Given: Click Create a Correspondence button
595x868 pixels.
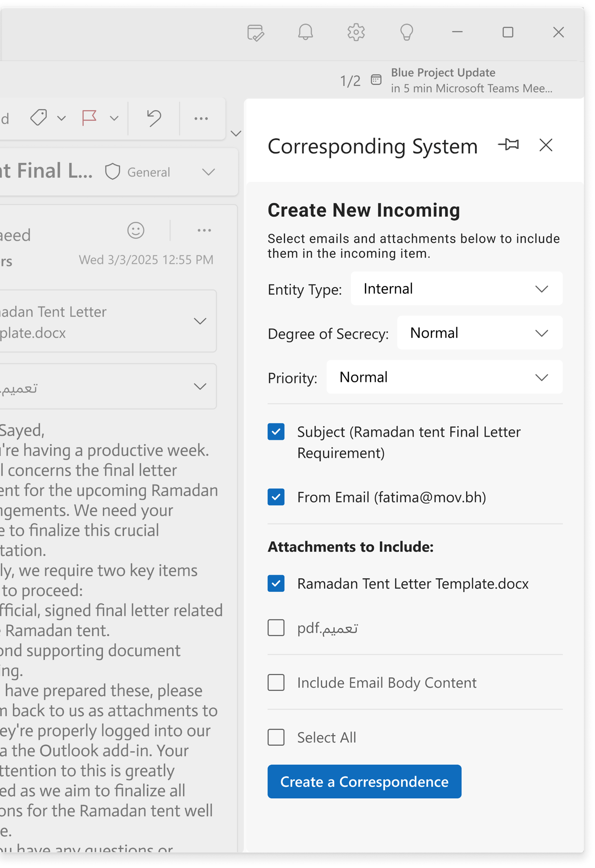Looking at the screenshot, I should 364,782.
